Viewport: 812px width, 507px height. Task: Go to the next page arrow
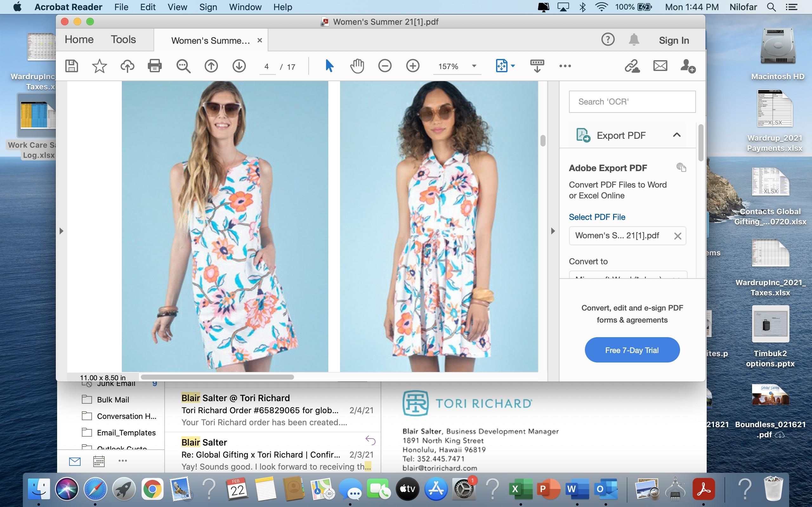point(239,66)
